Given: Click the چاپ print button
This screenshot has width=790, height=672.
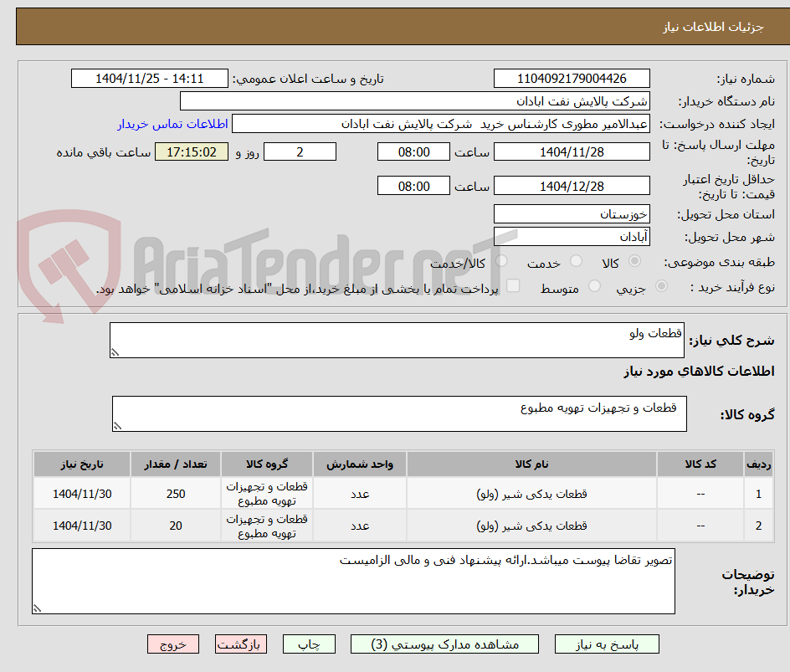Looking at the screenshot, I should click(x=309, y=644).
